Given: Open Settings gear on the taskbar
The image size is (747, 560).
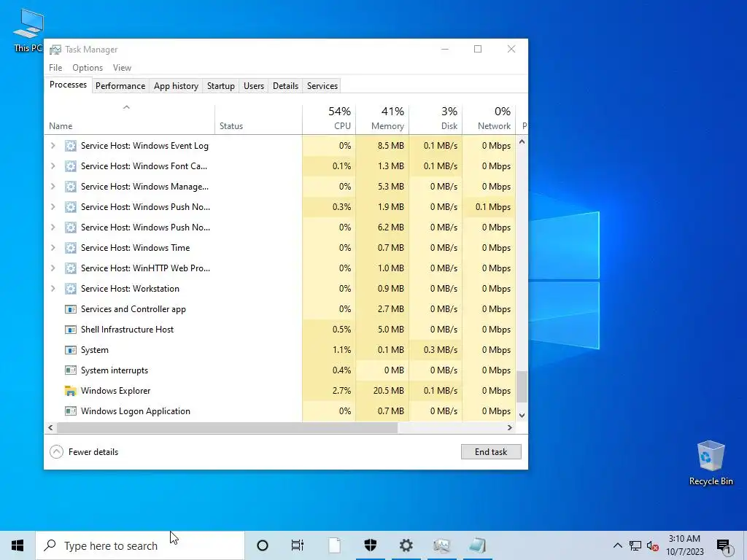Looking at the screenshot, I should click(x=406, y=545).
